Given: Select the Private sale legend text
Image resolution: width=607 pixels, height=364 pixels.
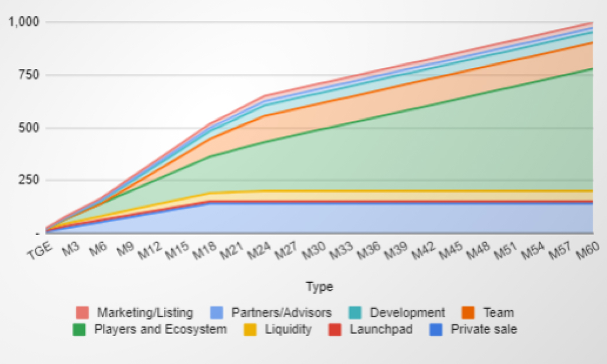Looking at the screenshot, I should pyautogui.click(x=484, y=330).
